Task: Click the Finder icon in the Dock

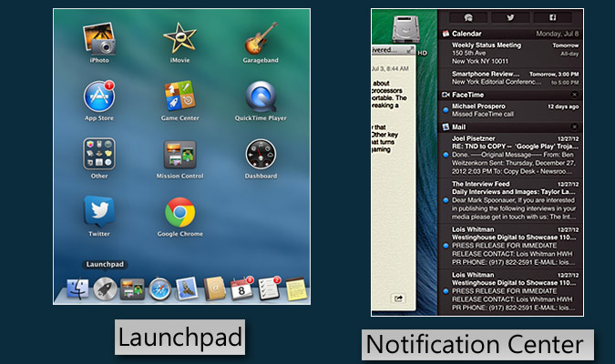Action: [77, 289]
